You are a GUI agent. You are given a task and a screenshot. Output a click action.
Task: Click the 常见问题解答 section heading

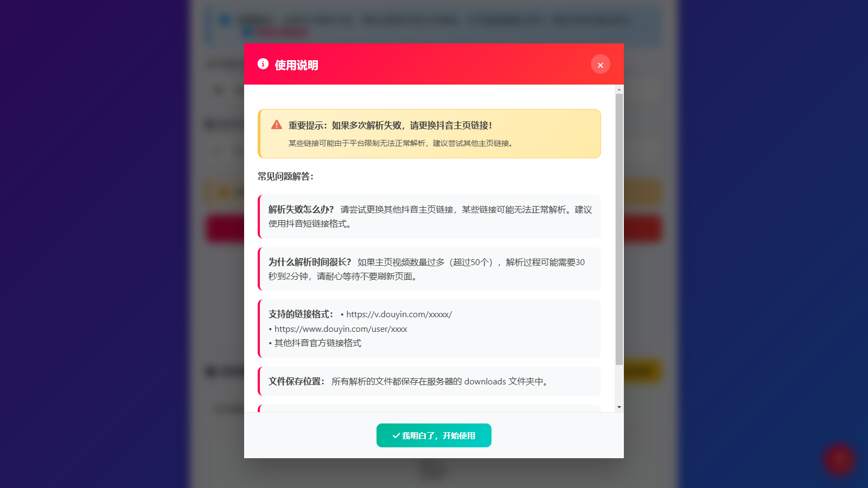tap(285, 176)
